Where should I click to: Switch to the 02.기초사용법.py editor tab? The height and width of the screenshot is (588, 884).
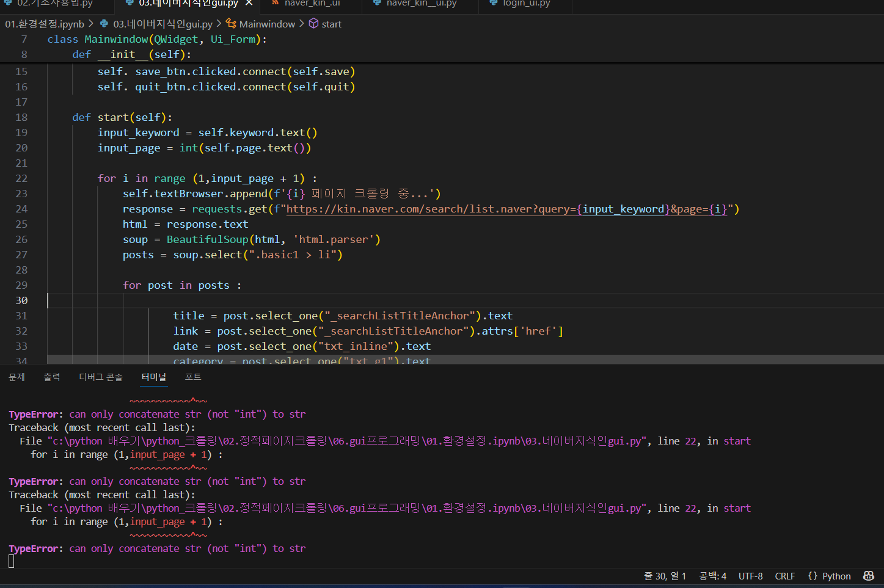(55, 4)
